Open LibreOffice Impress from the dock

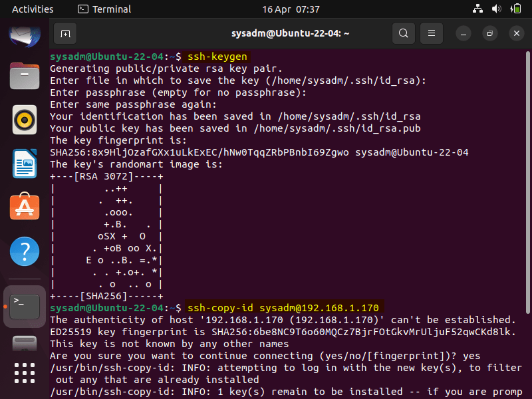25,164
